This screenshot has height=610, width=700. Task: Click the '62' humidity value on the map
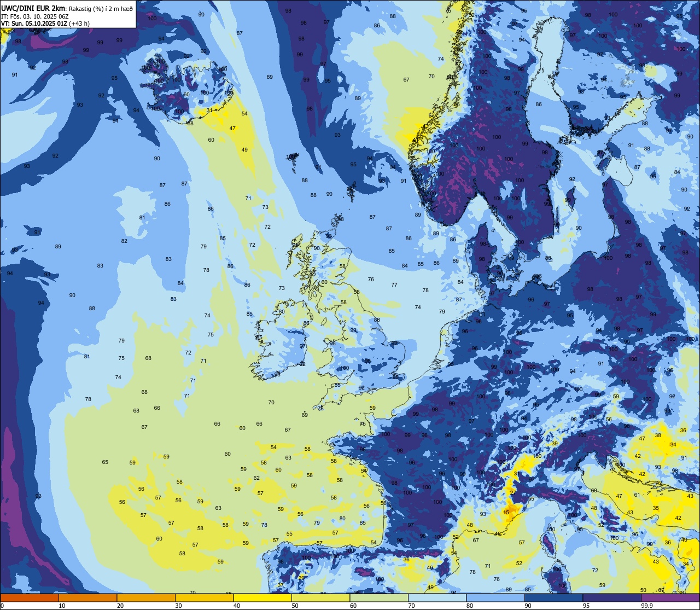[256, 478]
